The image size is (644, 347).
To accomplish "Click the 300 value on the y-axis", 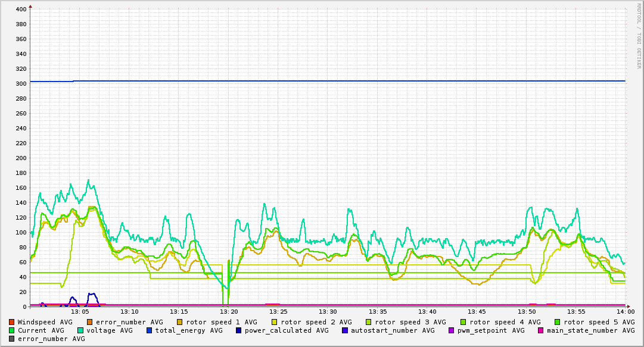I will [21, 84].
